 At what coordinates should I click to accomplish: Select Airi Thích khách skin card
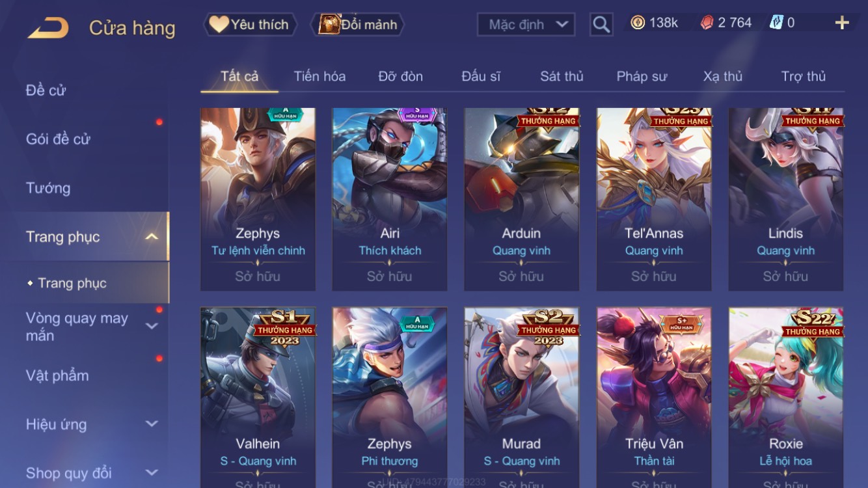(x=390, y=199)
